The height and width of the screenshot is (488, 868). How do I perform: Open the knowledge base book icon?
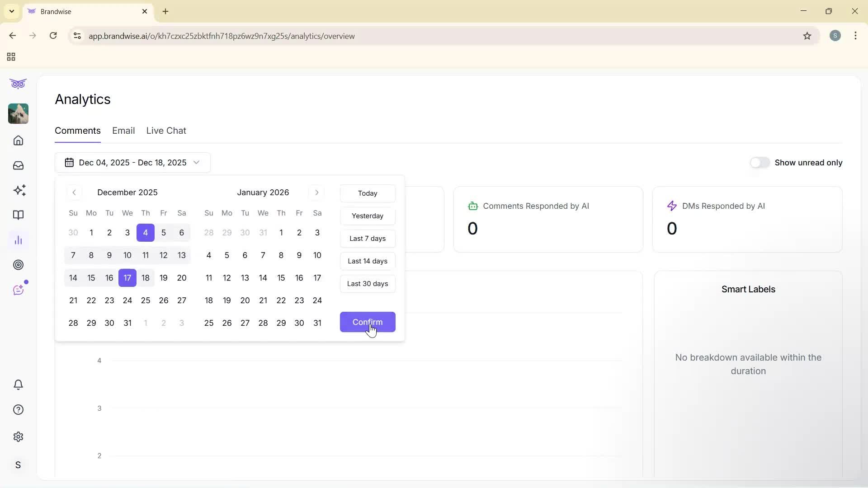(x=18, y=215)
